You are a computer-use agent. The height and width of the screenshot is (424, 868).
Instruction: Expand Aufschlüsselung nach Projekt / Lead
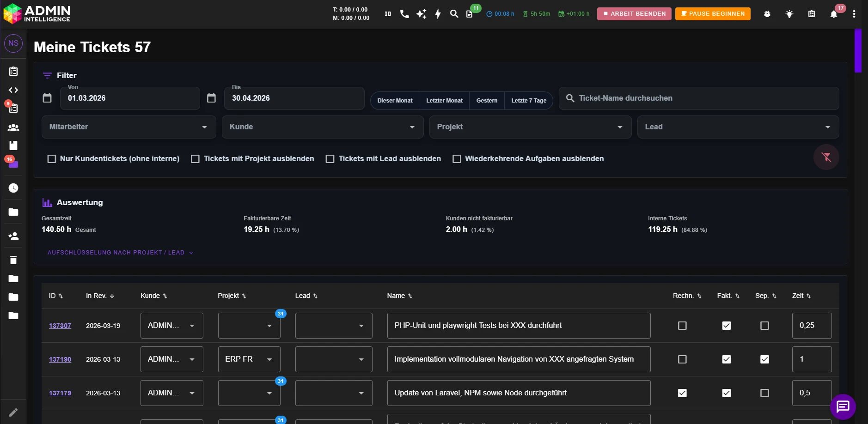point(120,252)
